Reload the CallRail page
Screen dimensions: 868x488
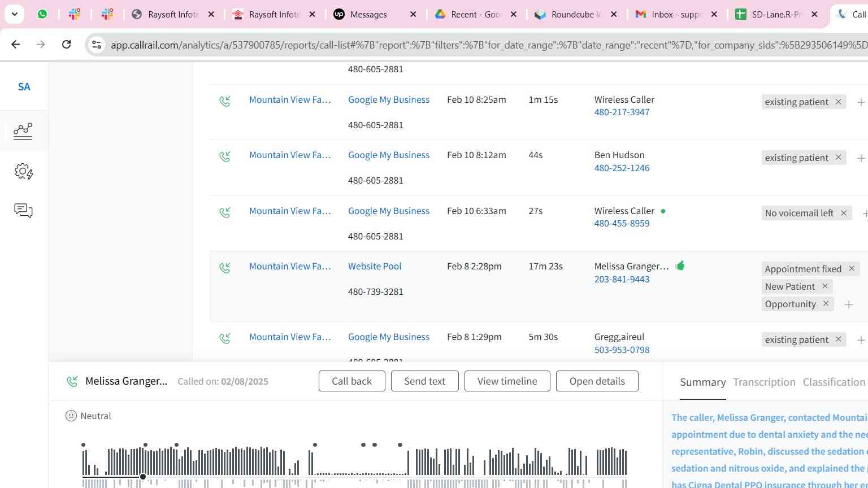coord(66,44)
